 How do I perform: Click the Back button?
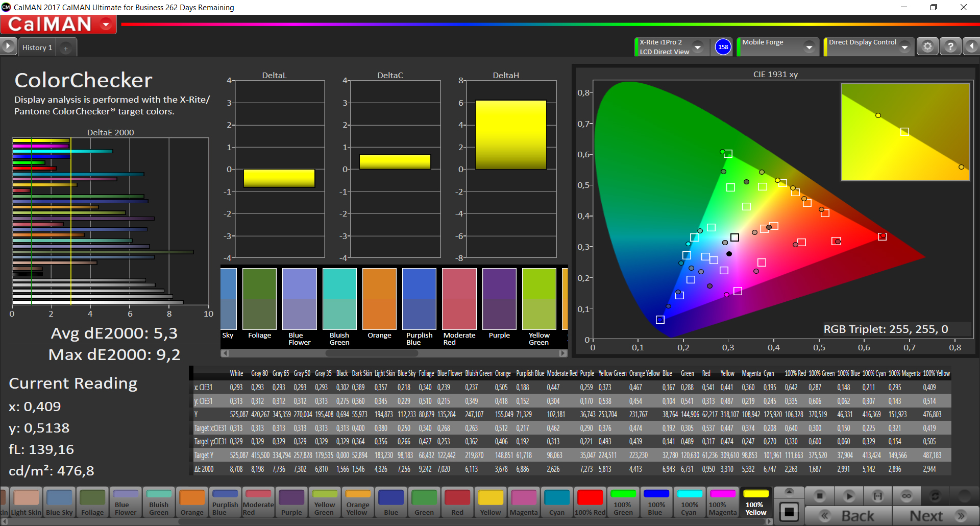pyautogui.click(x=848, y=516)
